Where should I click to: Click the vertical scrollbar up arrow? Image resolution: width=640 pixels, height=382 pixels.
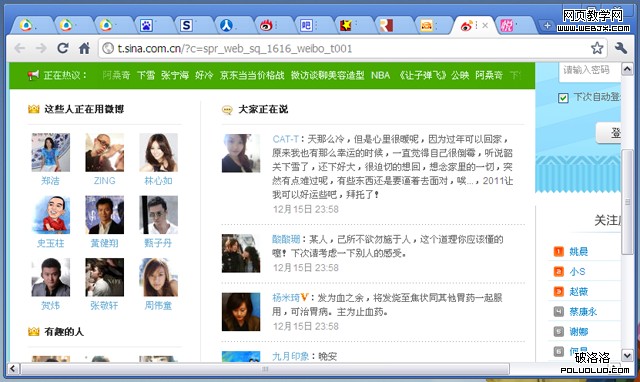tap(627, 69)
